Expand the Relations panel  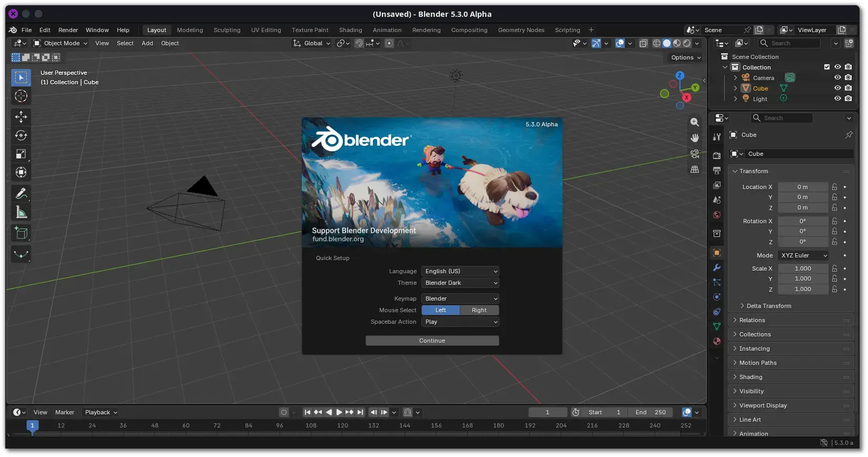791,320
